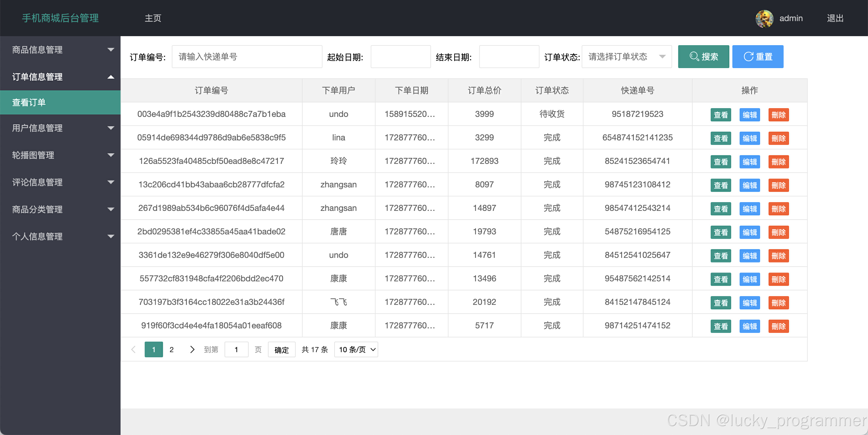Click the 确定 page jump button
The width and height of the screenshot is (868, 435).
coord(281,349)
